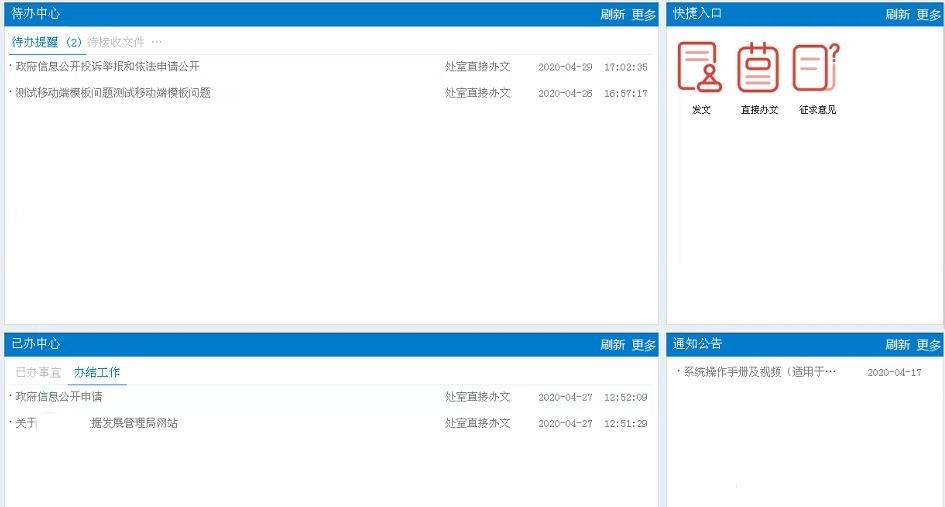Image resolution: width=945 pixels, height=507 pixels.
Task: Open the 政府信息公开投诉举报和依法申请公开 item
Action: tap(107, 66)
